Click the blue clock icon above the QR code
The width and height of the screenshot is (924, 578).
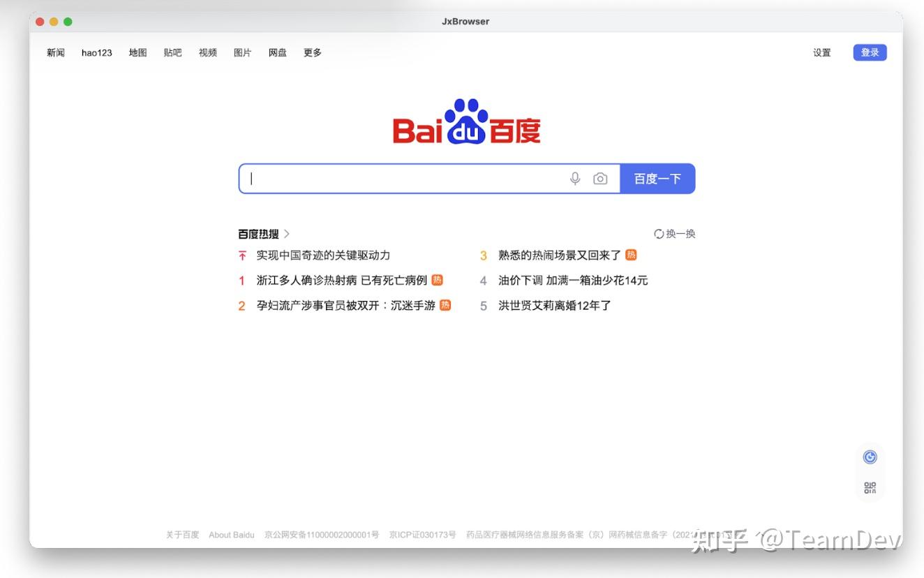point(870,456)
